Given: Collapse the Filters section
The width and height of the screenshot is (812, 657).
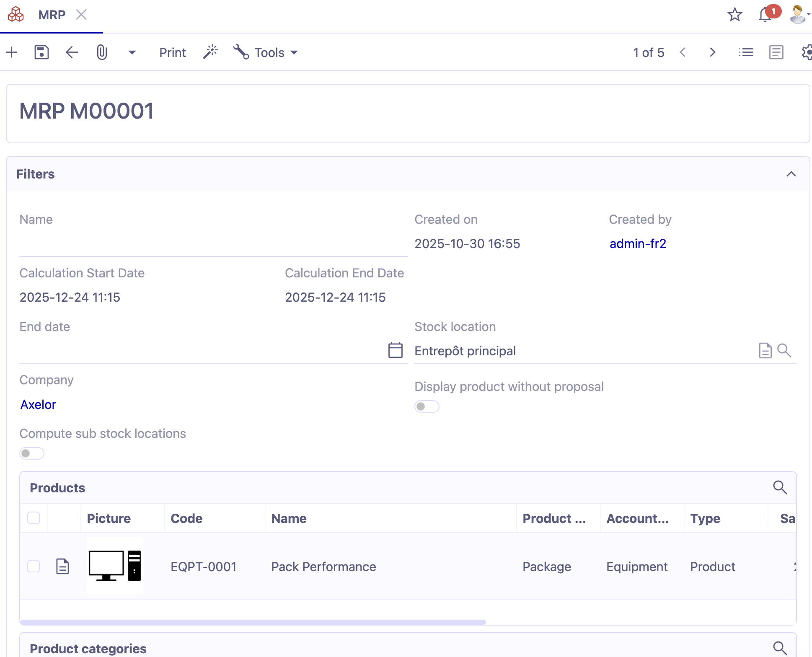Looking at the screenshot, I should [791, 174].
